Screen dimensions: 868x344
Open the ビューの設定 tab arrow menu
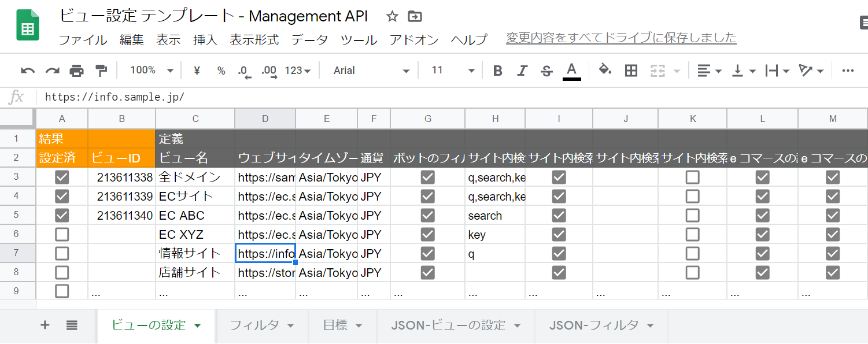coord(197,325)
